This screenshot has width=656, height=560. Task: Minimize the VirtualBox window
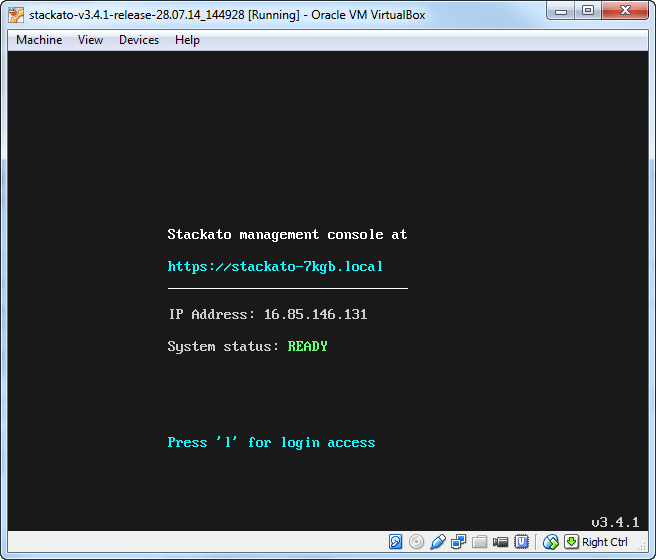pyautogui.click(x=561, y=11)
